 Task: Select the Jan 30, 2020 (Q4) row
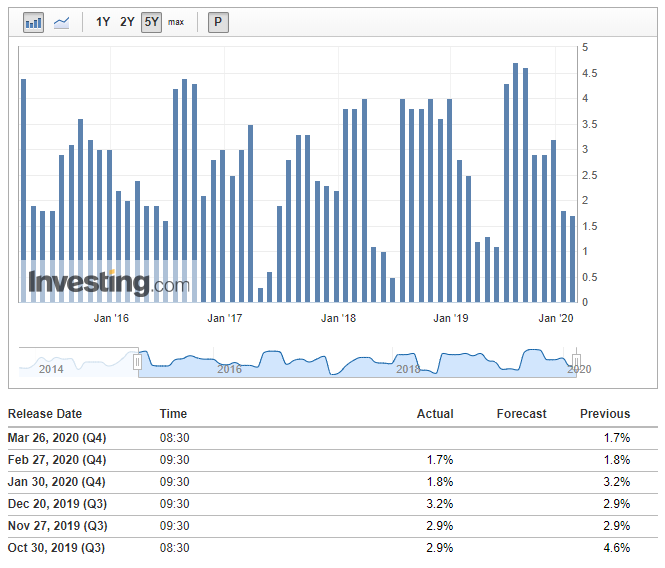tap(333, 482)
